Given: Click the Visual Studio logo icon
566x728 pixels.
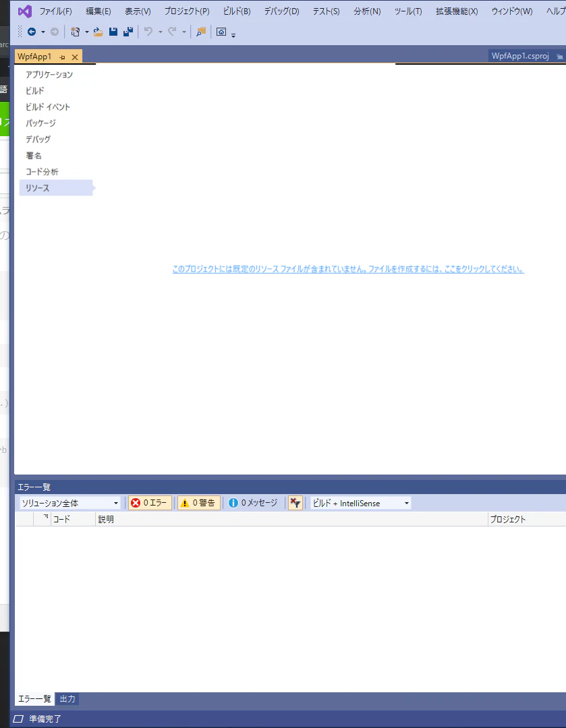Looking at the screenshot, I should coord(25,11).
